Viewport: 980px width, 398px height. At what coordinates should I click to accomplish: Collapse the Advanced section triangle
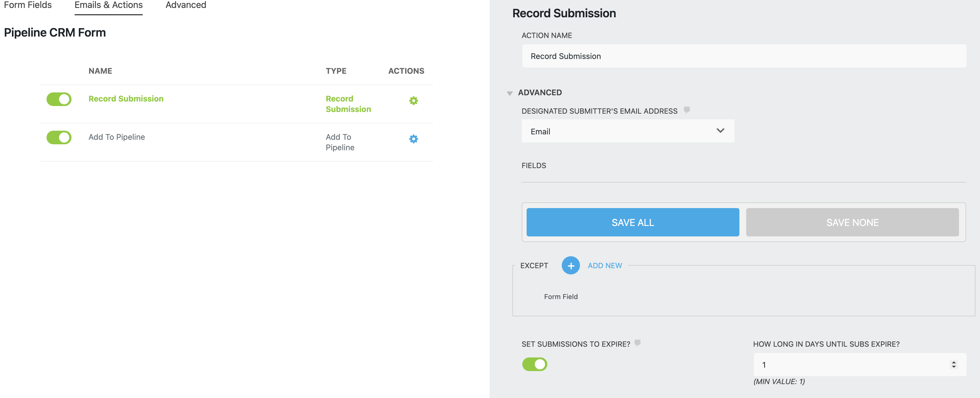coord(509,93)
